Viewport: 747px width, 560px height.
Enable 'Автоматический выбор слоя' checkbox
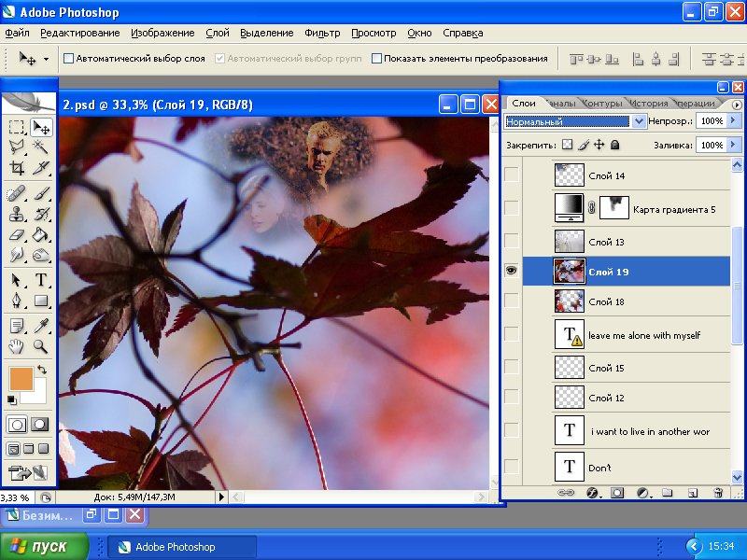pos(68,58)
